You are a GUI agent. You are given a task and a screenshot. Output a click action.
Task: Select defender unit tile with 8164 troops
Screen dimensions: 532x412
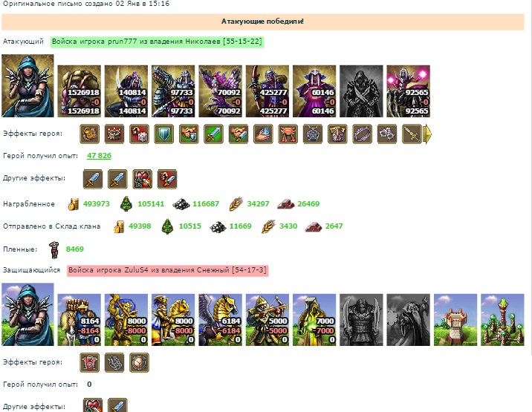[80, 320]
